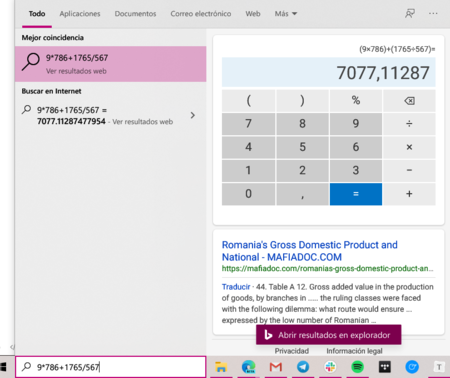450x378 pixels.
Task: Click calculator digit 8
Action: (302, 124)
